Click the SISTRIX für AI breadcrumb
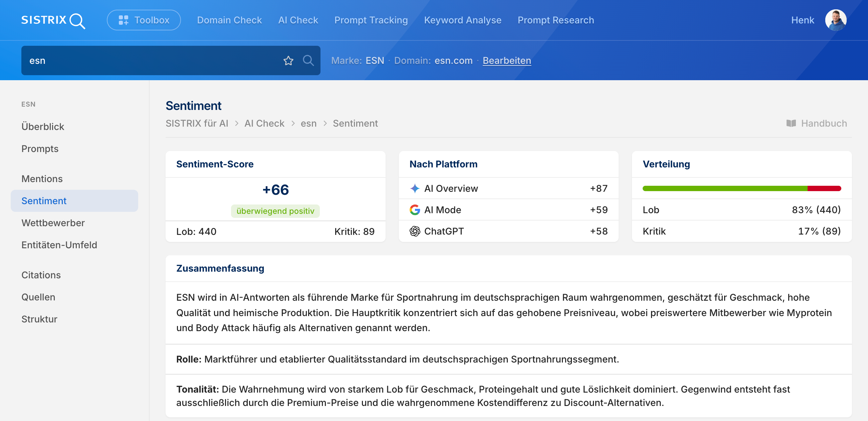 tap(197, 124)
